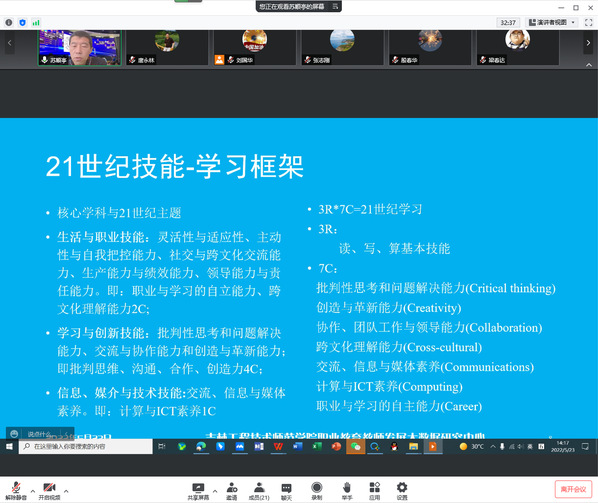Show the members (成员) list
Viewport: 598px width, 503px height.
(259, 491)
